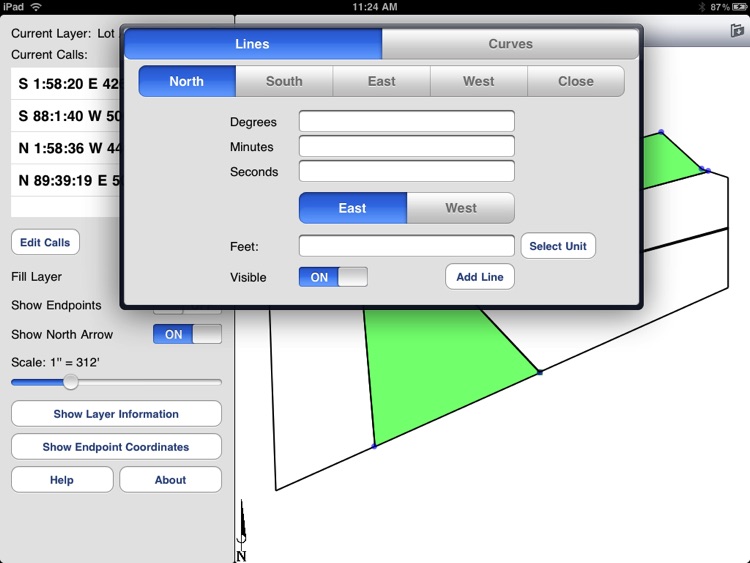Open the Help button
750x563 pixels.
pos(62,480)
